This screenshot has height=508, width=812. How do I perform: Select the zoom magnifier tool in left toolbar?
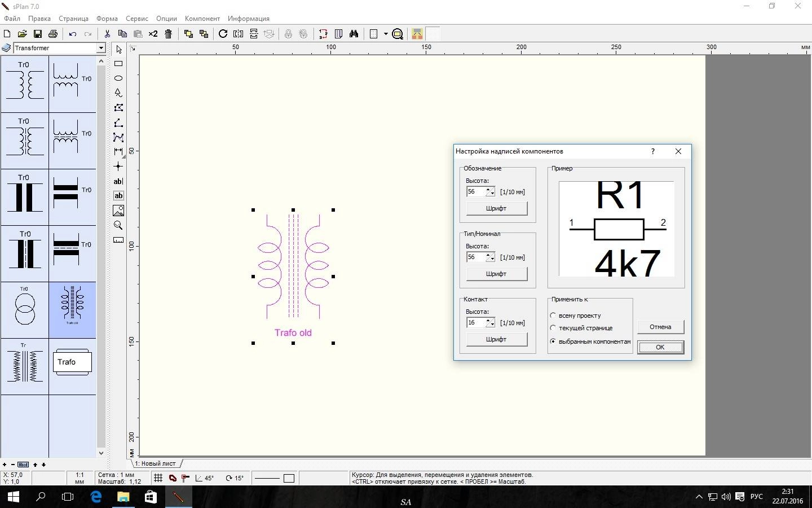[118, 225]
